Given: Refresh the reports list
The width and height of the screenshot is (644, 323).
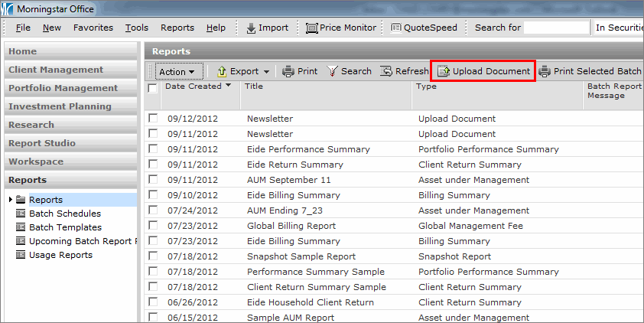Looking at the screenshot, I should click(x=386, y=71).
